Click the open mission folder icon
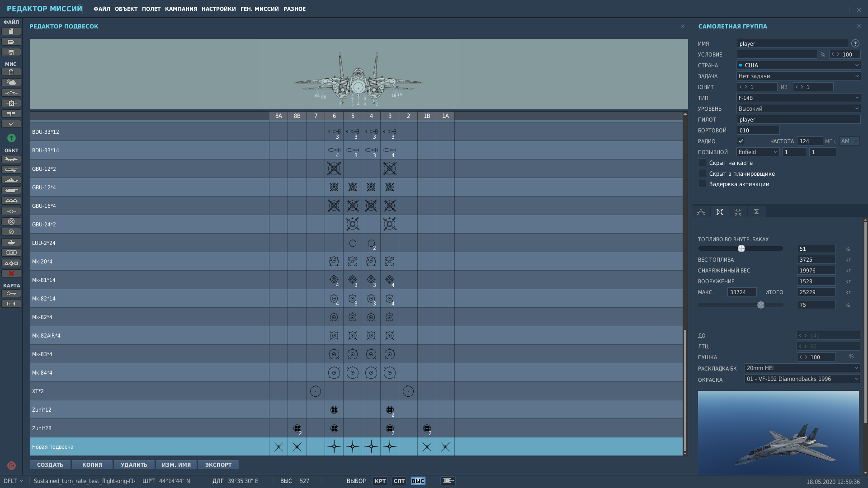The height and width of the screenshot is (488, 868). [11, 42]
